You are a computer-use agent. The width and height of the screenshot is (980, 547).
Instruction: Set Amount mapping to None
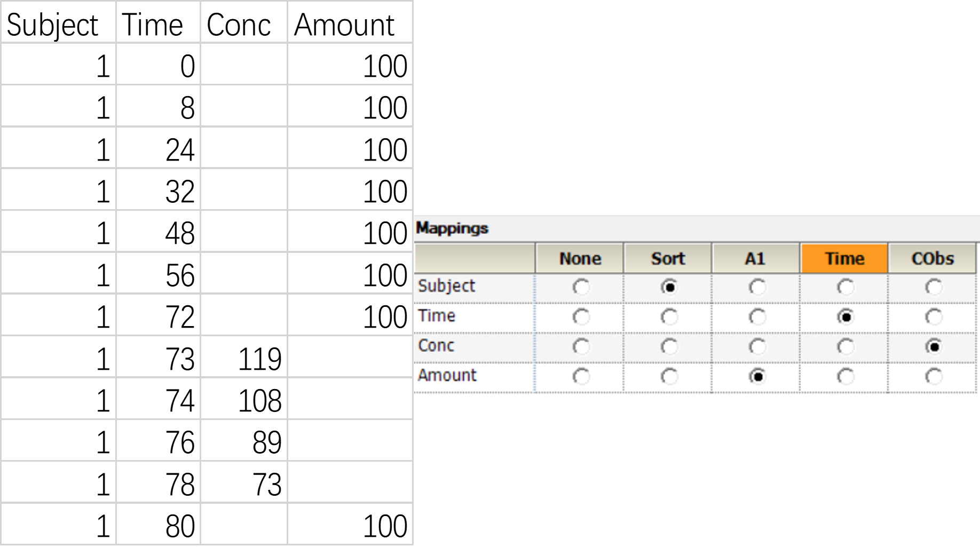581,377
